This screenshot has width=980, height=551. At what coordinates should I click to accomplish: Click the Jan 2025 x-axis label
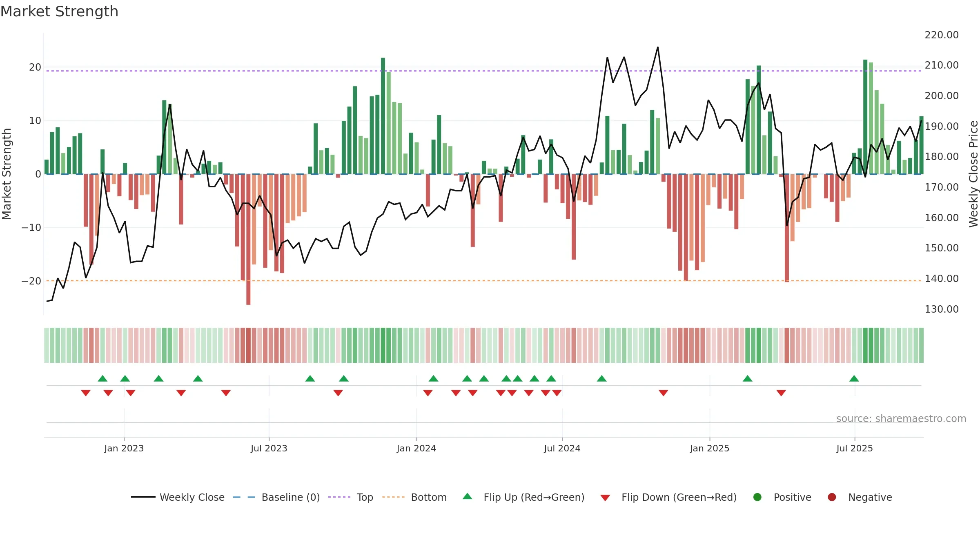tap(710, 448)
